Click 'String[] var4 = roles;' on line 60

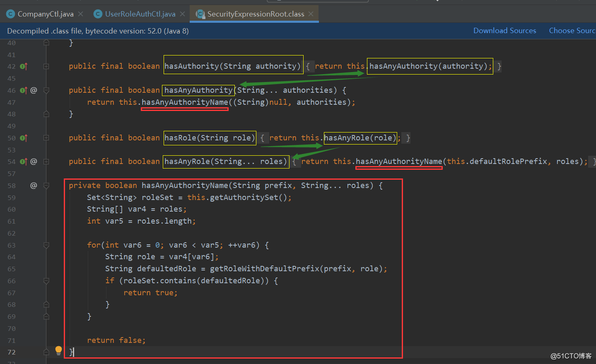[x=137, y=209]
